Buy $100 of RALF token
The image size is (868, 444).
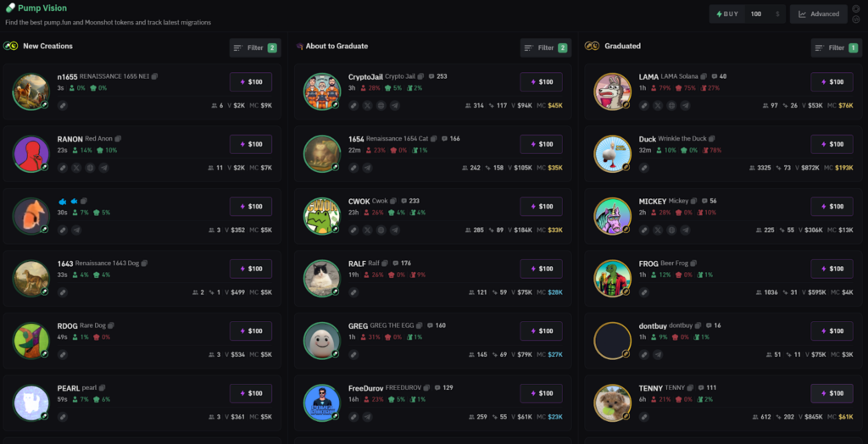[542, 269]
